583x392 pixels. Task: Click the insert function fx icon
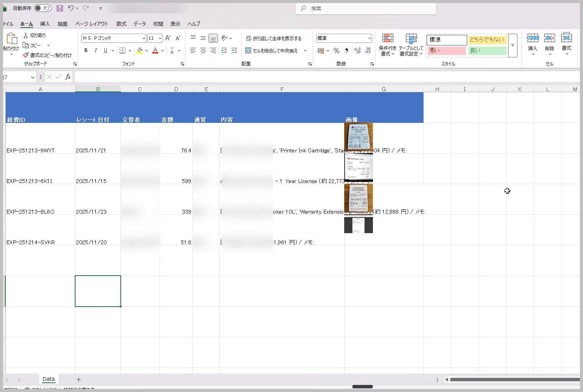[68, 77]
